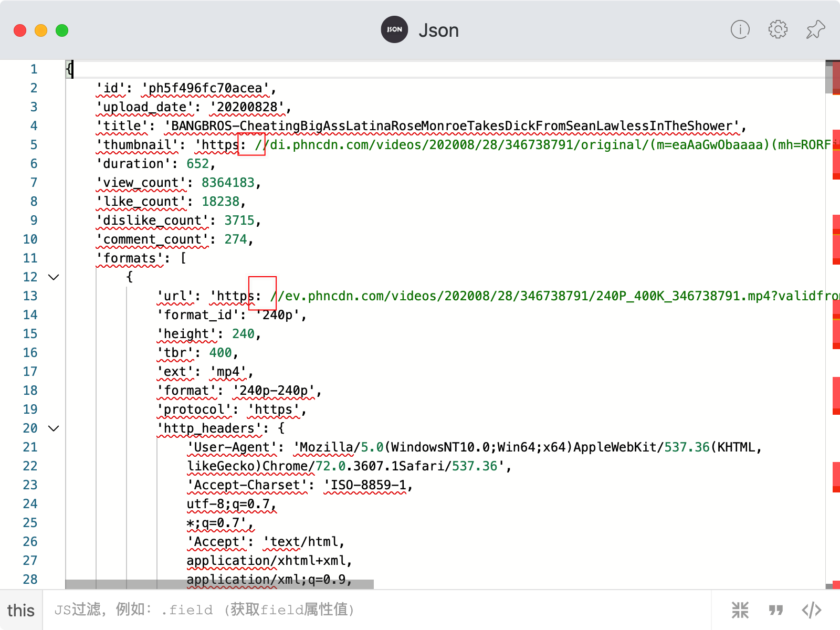Minimize the window with the yellow button
840x630 pixels.
coord(41,30)
